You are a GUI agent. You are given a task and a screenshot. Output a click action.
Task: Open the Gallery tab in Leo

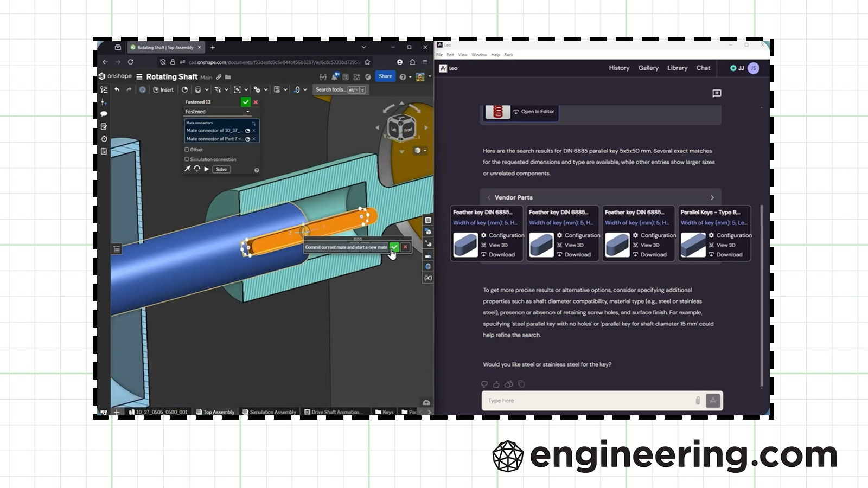pyautogui.click(x=648, y=68)
